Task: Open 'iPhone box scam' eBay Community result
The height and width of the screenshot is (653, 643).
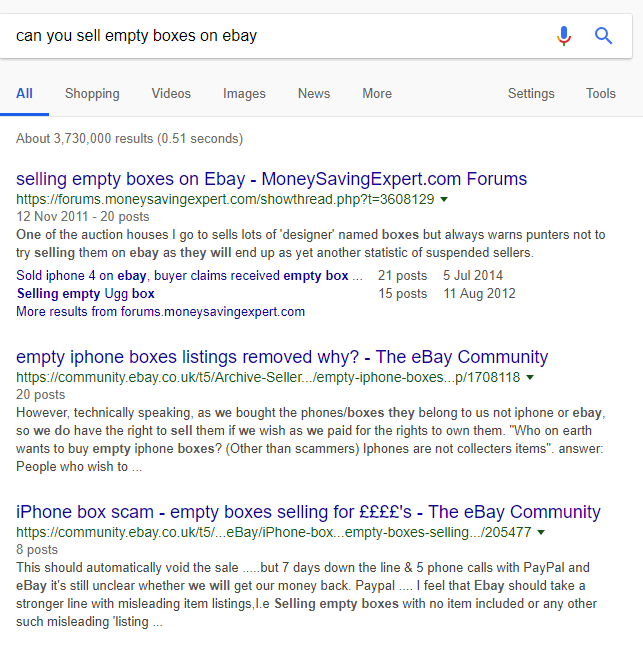Action: 308,512
